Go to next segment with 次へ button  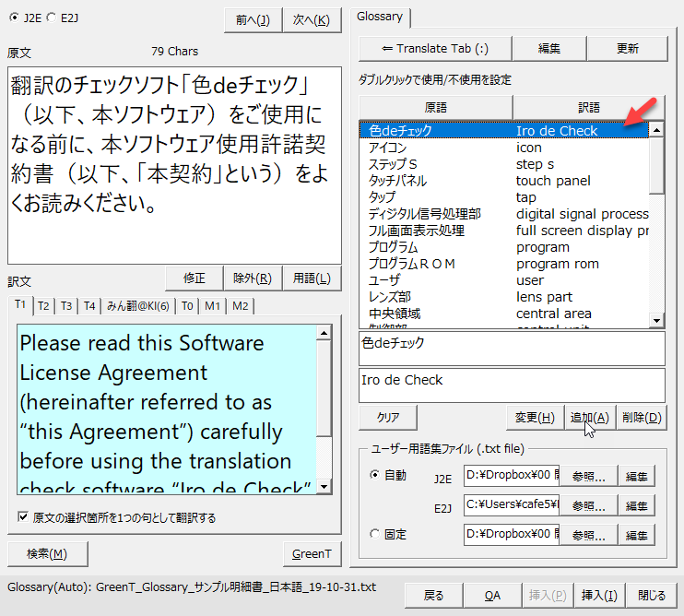click(311, 19)
